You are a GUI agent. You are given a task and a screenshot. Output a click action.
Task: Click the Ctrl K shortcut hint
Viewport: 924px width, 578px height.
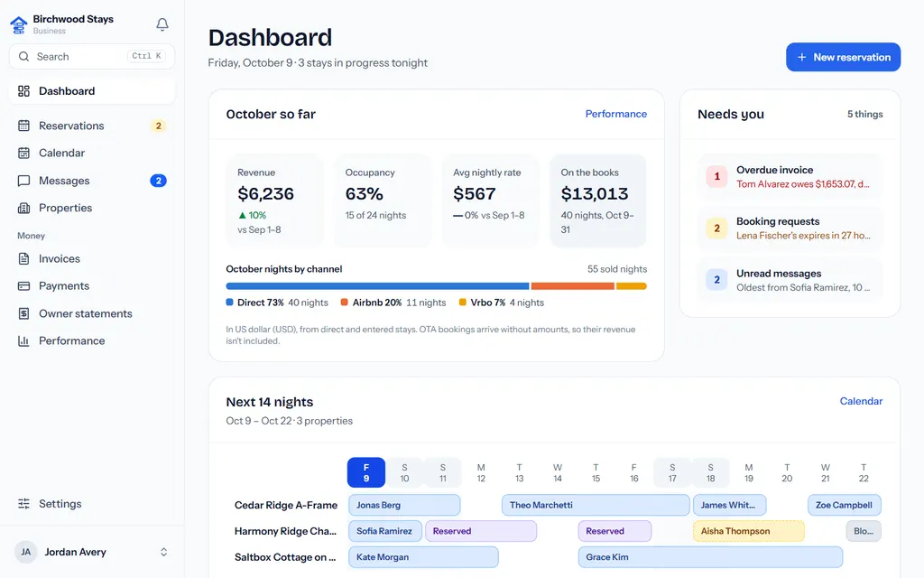[x=146, y=56]
